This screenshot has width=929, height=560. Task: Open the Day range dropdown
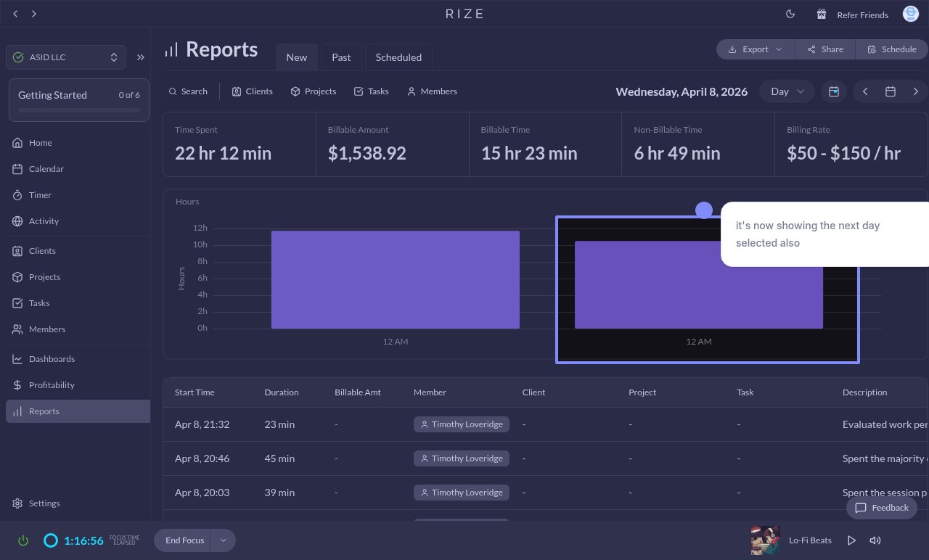787,91
